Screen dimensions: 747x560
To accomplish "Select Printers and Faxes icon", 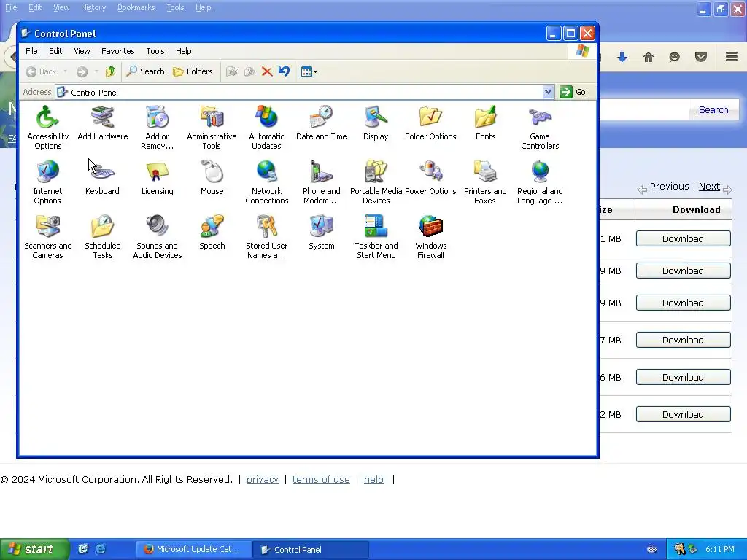I will (485, 182).
